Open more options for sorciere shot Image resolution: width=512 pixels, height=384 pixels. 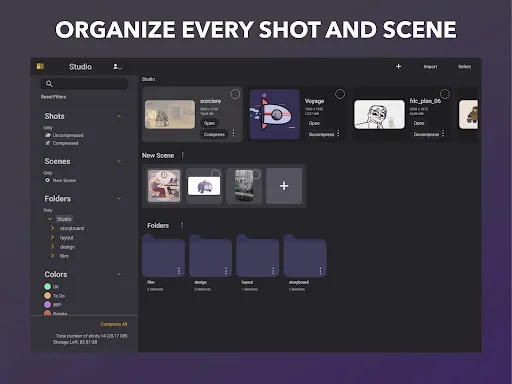233,133
